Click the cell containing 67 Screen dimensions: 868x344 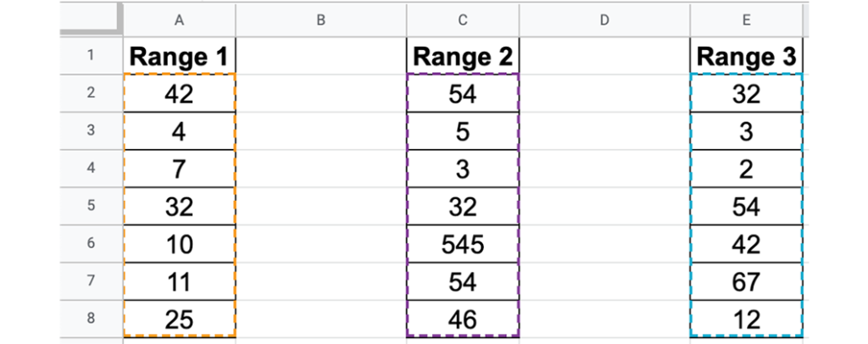pyautogui.click(x=746, y=281)
